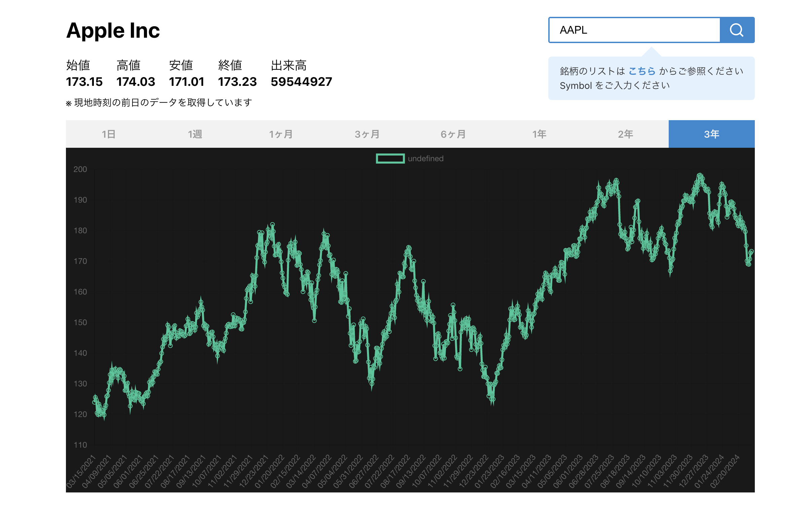Click the 出来高 value 59544927
Viewport: 812px width, 515px height.
coord(301,82)
